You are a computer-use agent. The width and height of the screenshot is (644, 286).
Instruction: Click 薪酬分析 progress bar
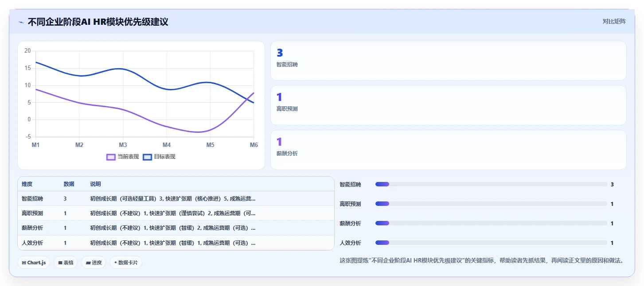pyautogui.click(x=491, y=223)
